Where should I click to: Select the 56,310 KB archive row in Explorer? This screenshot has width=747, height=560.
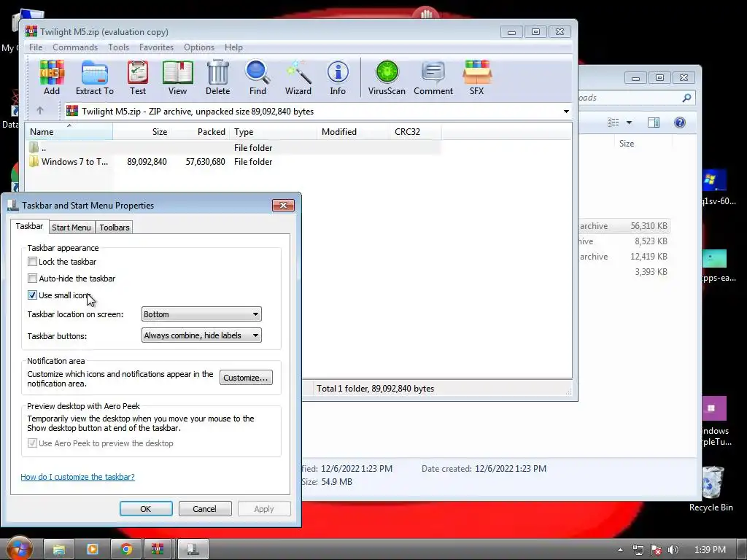[624, 226]
